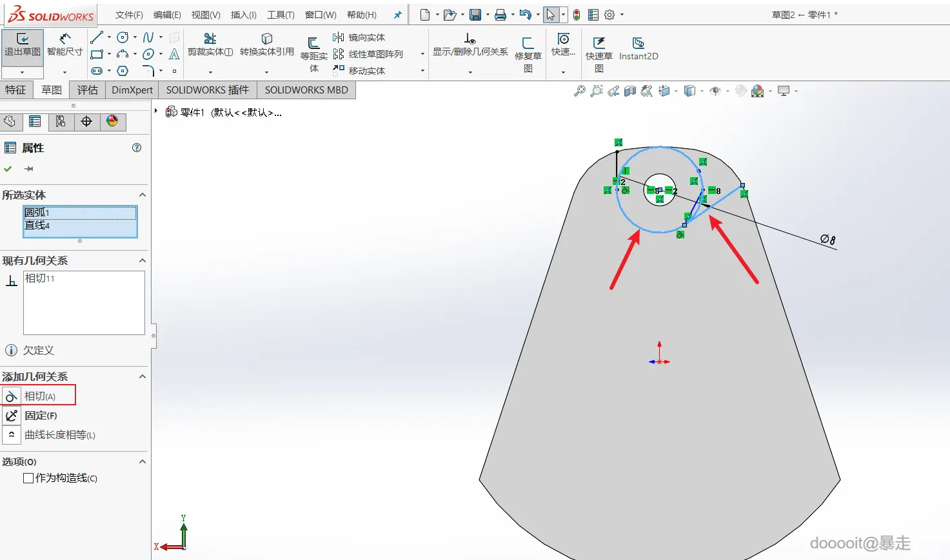The width and height of the screenshot is (950, 560).
Task: Select the Polygon sketch tool
Action: pyautogui.click(x=123, y=71)
